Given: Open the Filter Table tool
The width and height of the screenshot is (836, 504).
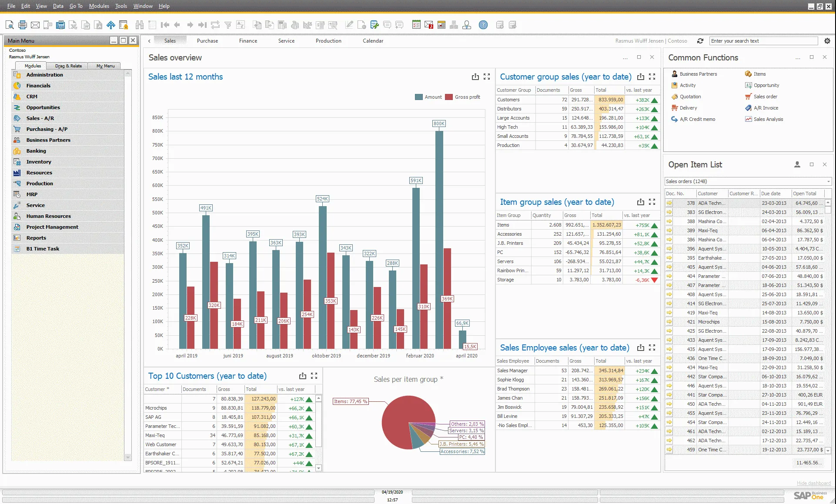Looking at the screenshot, I should (228, 25).
